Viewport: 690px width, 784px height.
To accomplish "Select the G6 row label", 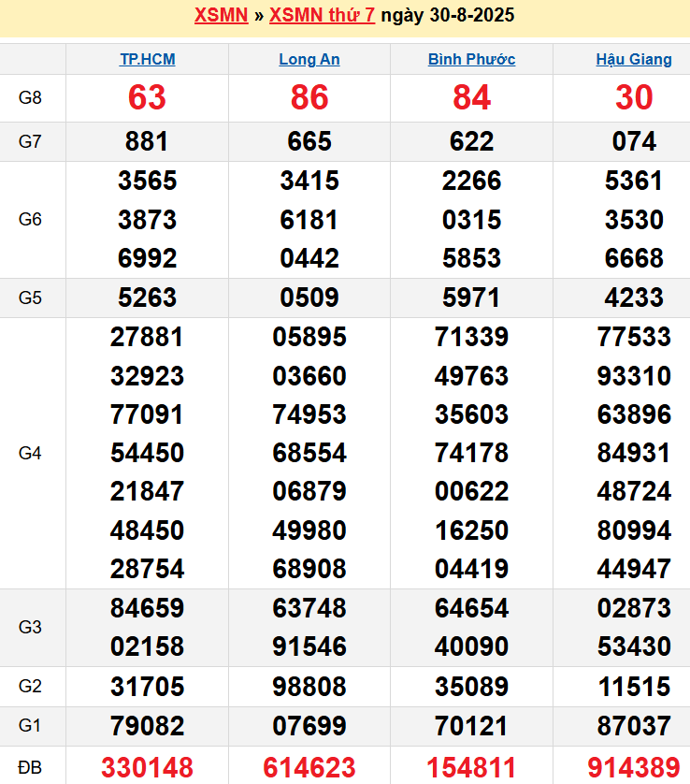I will [x=30, y=220].
